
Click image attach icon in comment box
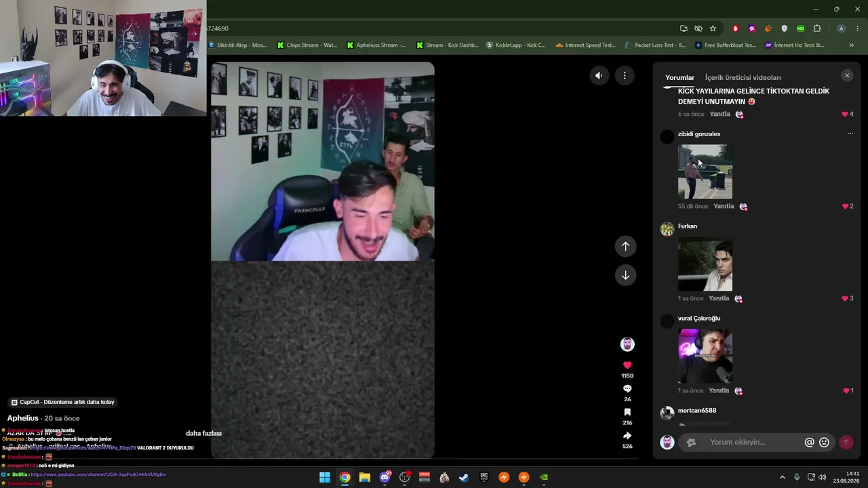[x=691, y=443]
